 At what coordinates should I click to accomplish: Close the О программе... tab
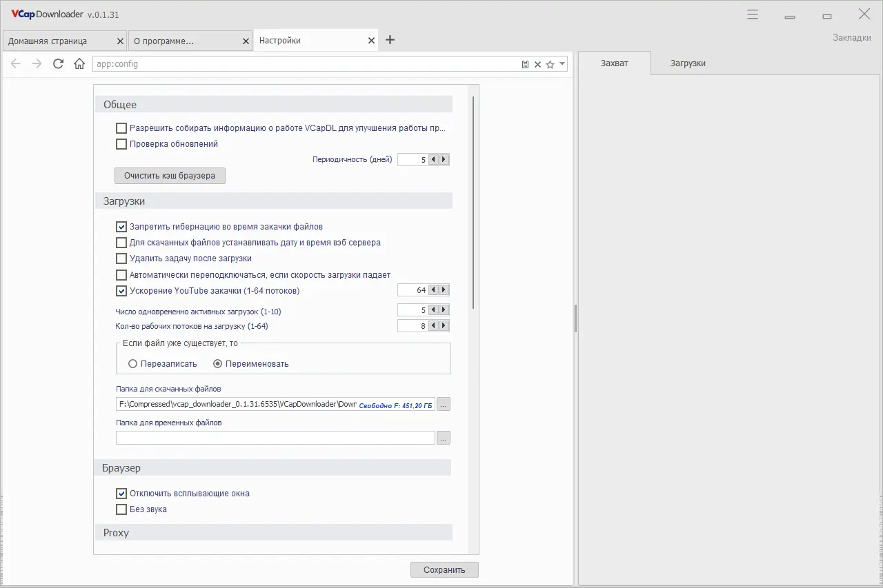[246, 41]
